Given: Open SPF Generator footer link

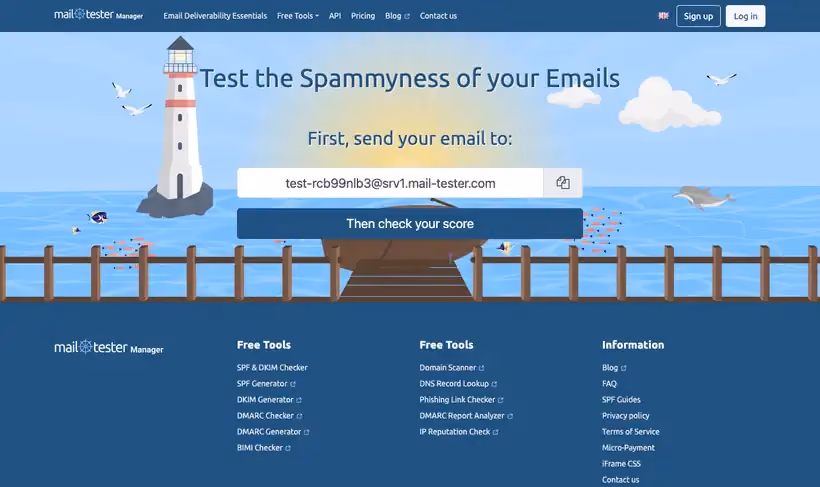Looking at the screenshot, I should click(266, 383).
